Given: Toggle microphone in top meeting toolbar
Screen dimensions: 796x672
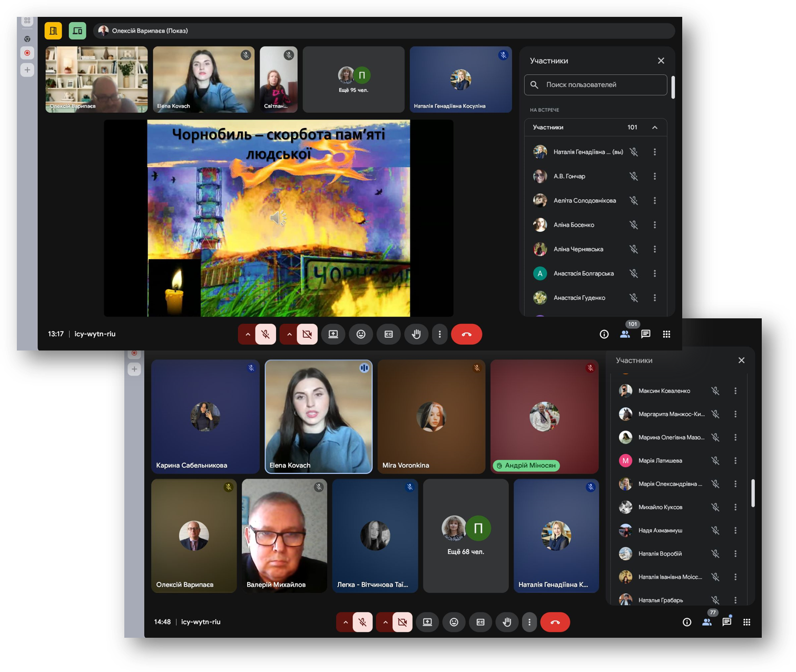Looking at the screenshot, I should 266,334.
